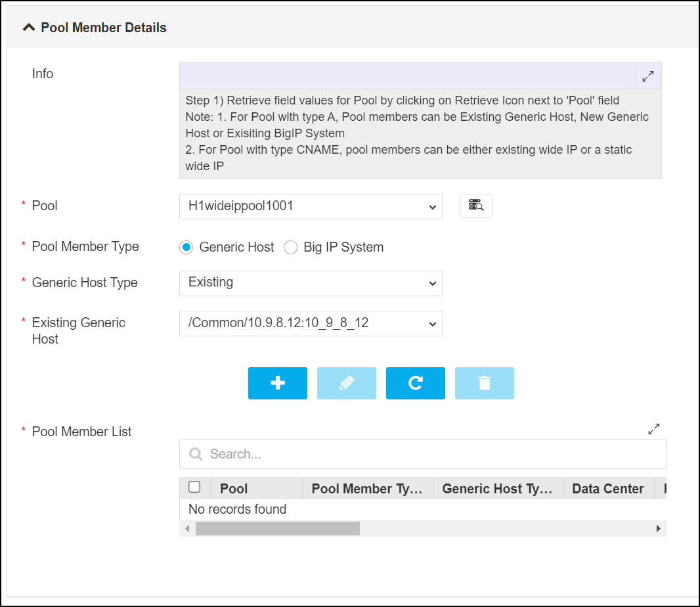The image size is (700, 607).
Task: Click the Pool Member Details heading
Action: pyautogui.click(x=104, y=28)
